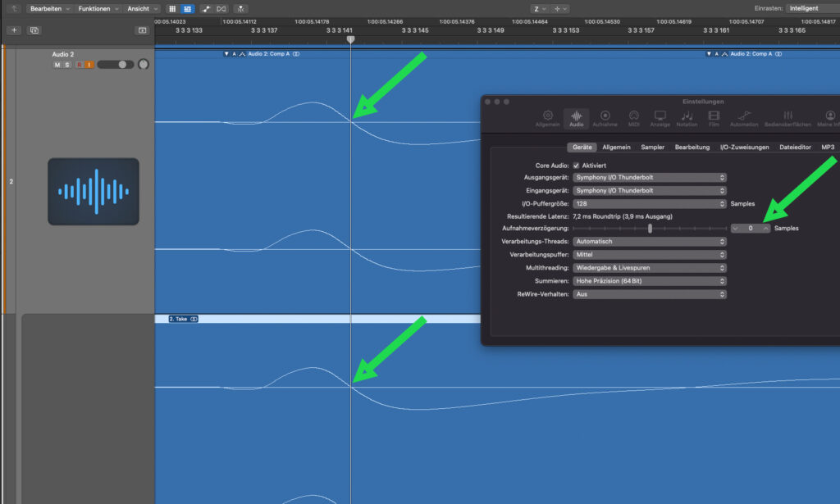
Task: Toggle Core Audio Aktiviert checkbox
Action: (577, 166)
